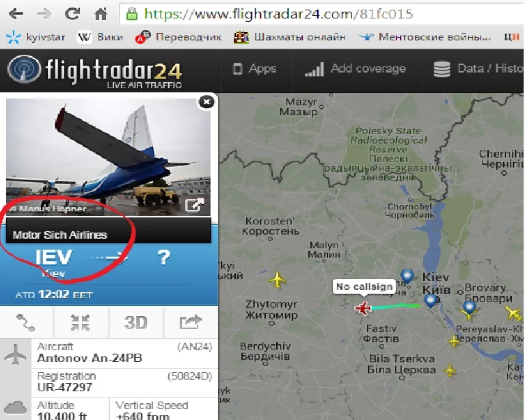Viewport: 525px width, 420px height.
Task: Share this flight with share icon
Action: [191, 323]
